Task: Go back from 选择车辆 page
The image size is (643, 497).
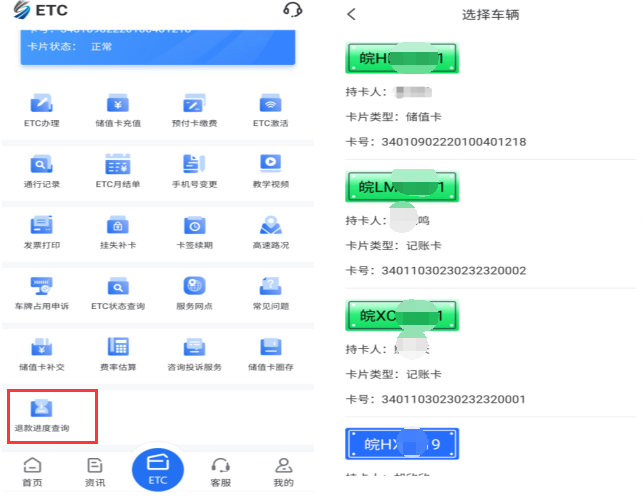Action: click(351, 15)
